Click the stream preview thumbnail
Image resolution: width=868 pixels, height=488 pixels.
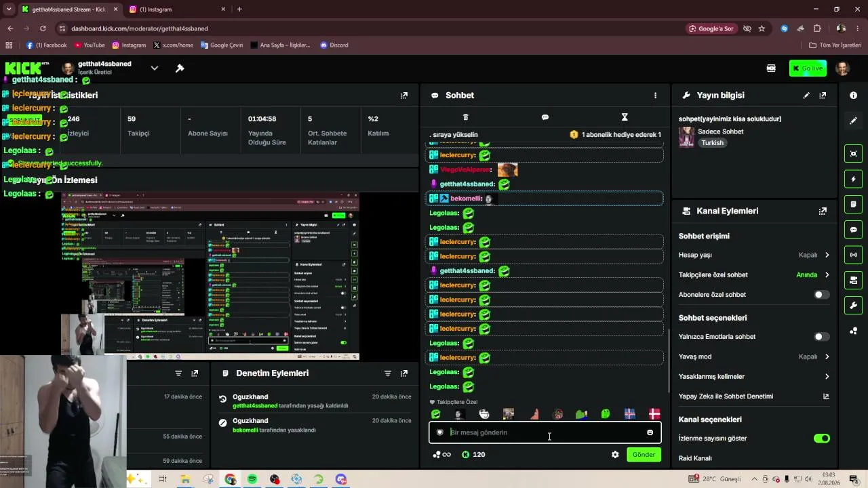tap(210, 277)
